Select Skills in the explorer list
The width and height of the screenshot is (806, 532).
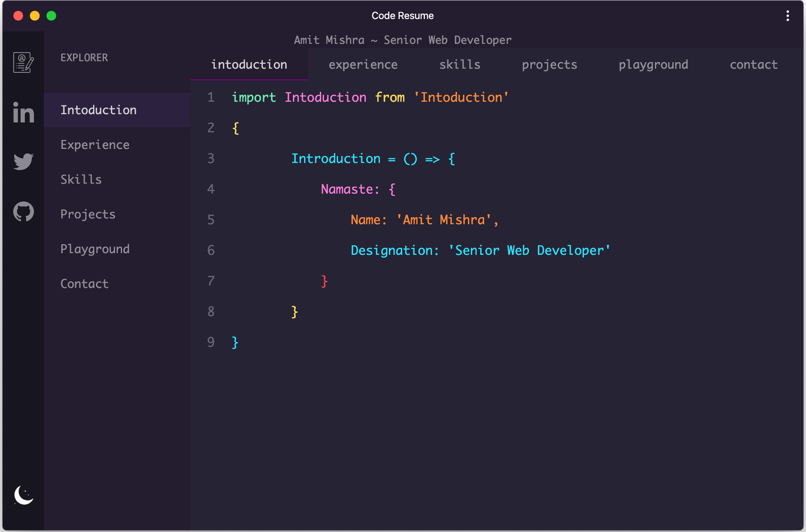[81, 180]
